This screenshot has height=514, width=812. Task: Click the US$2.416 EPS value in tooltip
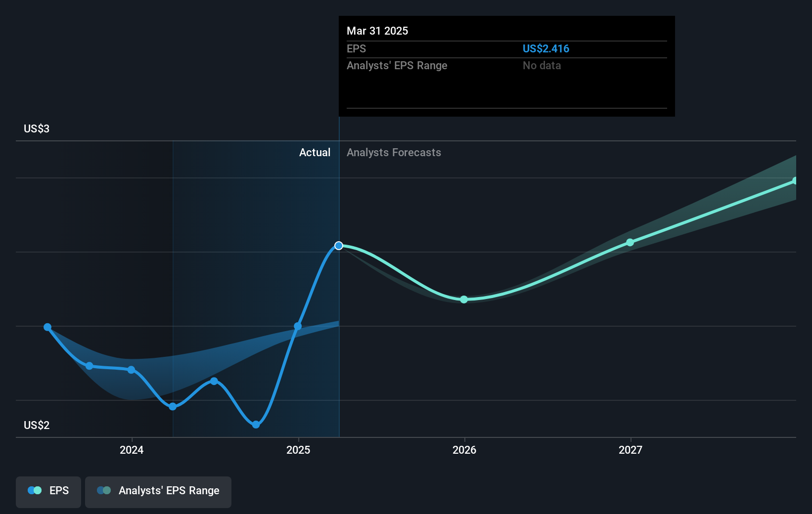tap(546, 48)
